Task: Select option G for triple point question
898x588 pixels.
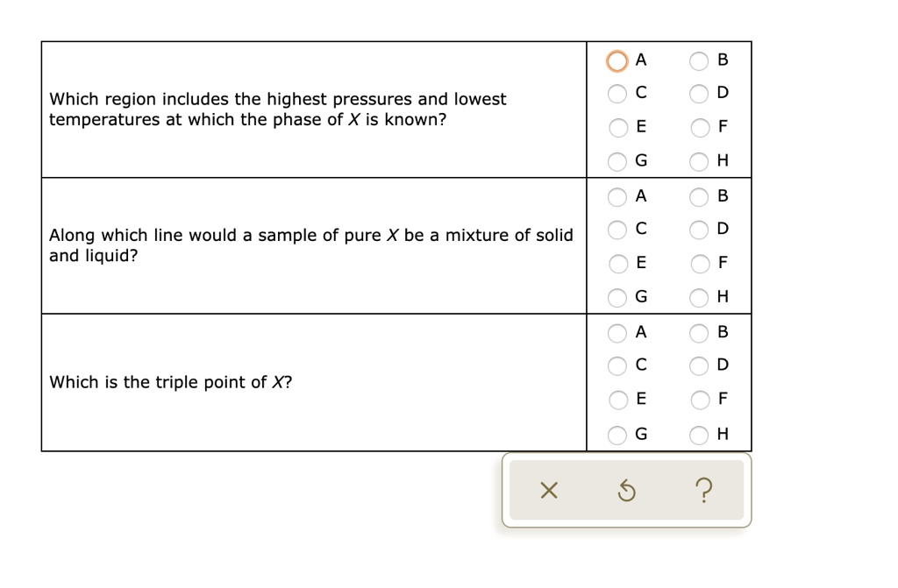Action: [x=617, y=435]
